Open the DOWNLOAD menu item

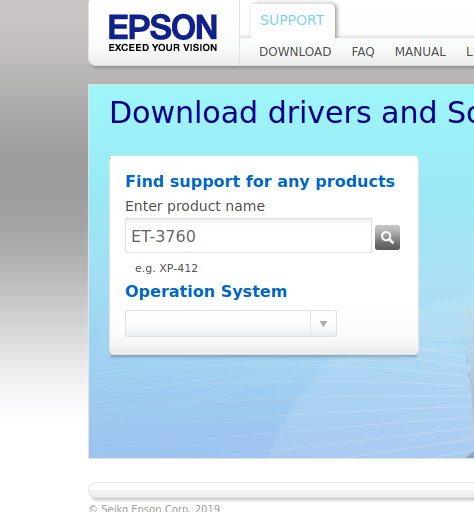pos(295,52)
